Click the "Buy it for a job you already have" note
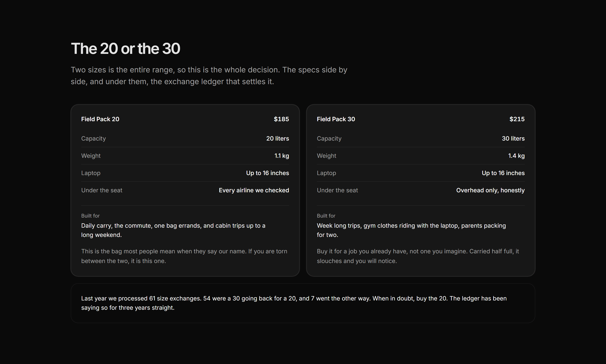This screenshot has height=364, width=606. point(418,256)
